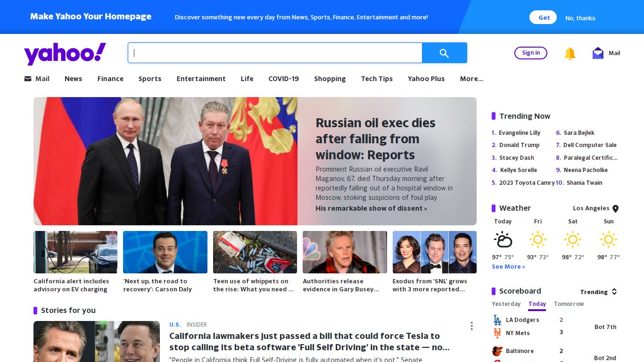Viewport: 644px width, 362px height.
Task: Click the whippet canisters thumbnail
Action: pos(255,252)
